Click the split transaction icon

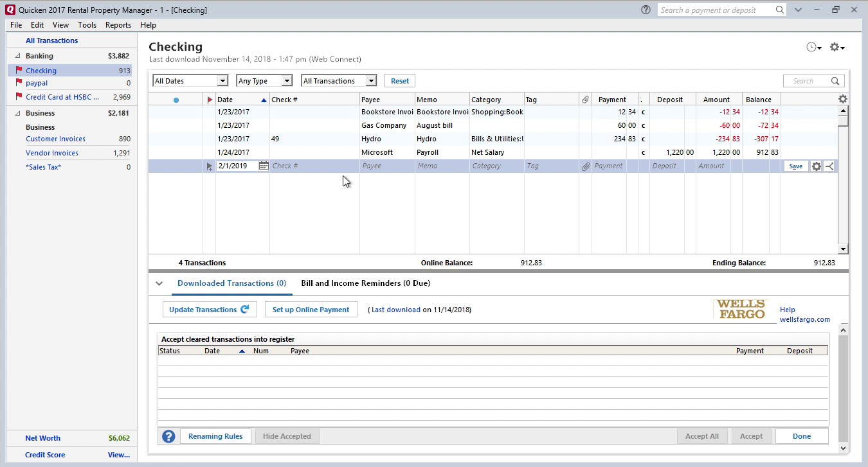point(829,166)
